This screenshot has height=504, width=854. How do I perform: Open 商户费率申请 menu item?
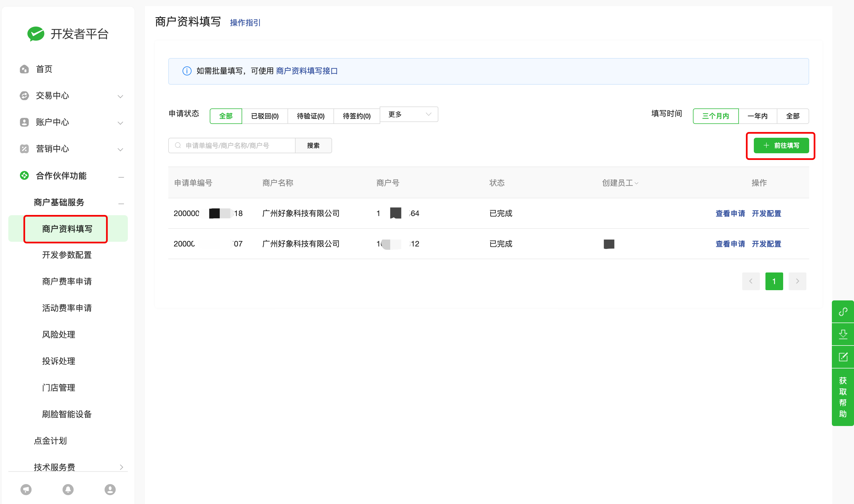(67, 282)
